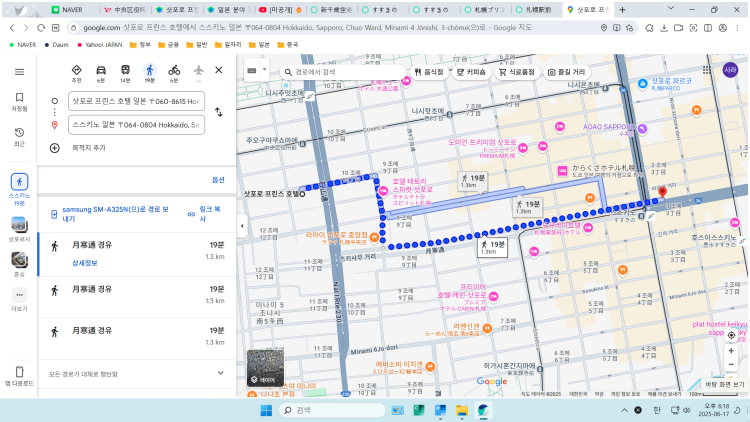Switch to the 中央区役所 browser tab
Viewport: 750px width, 422px height.
click(125, 10)
